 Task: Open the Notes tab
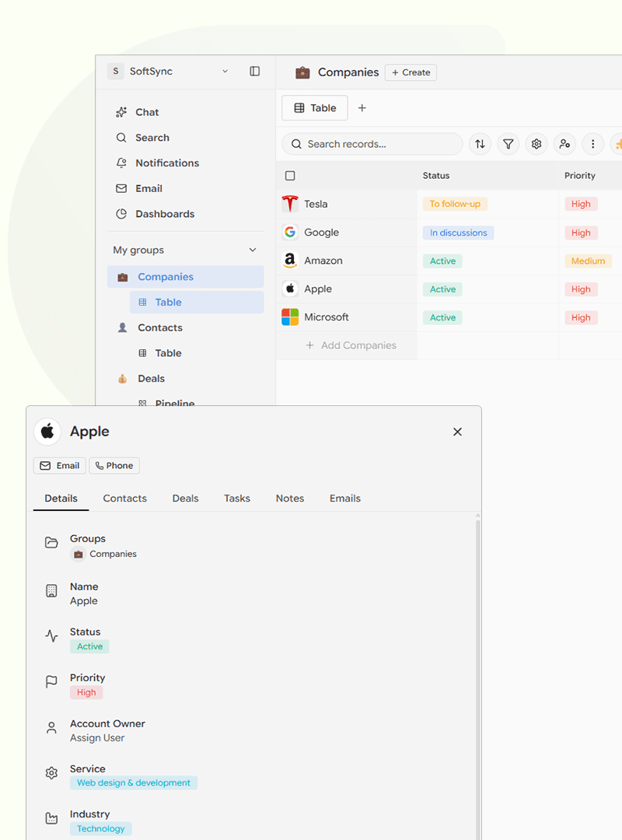[x=289, y=499]
